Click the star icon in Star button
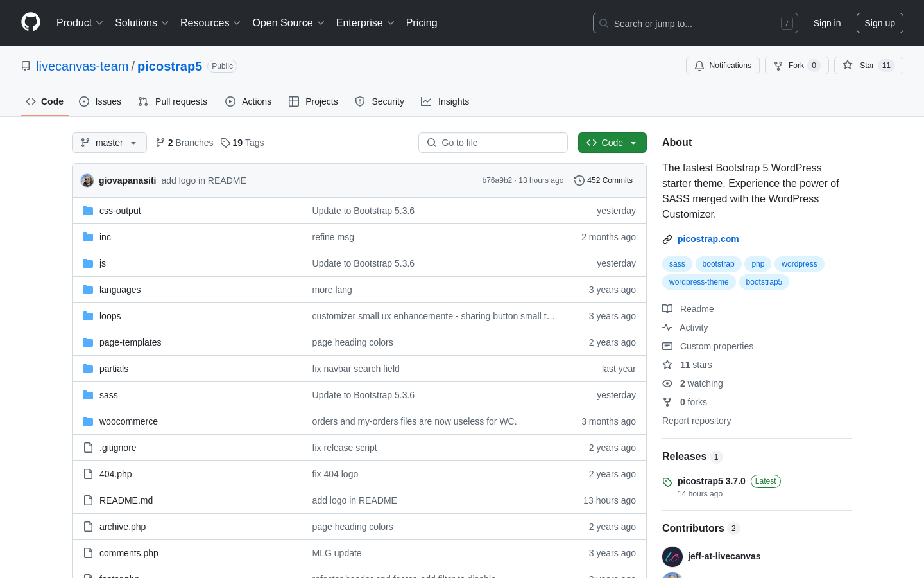924x578 pixels. point(848,66)
